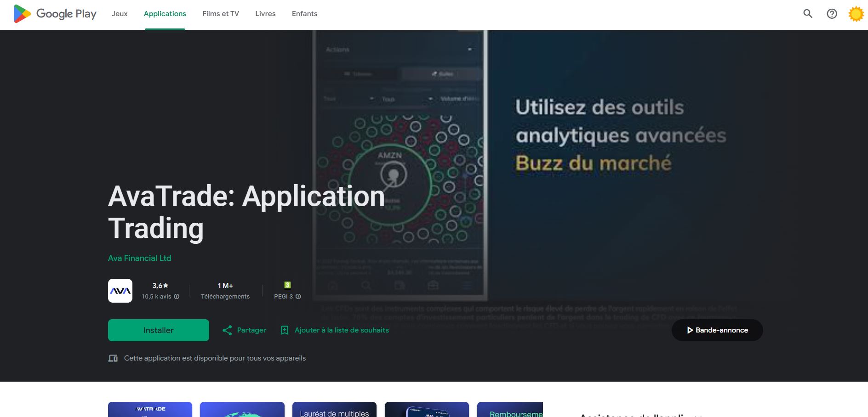Open the Jeux tab

tap(120, 14)
